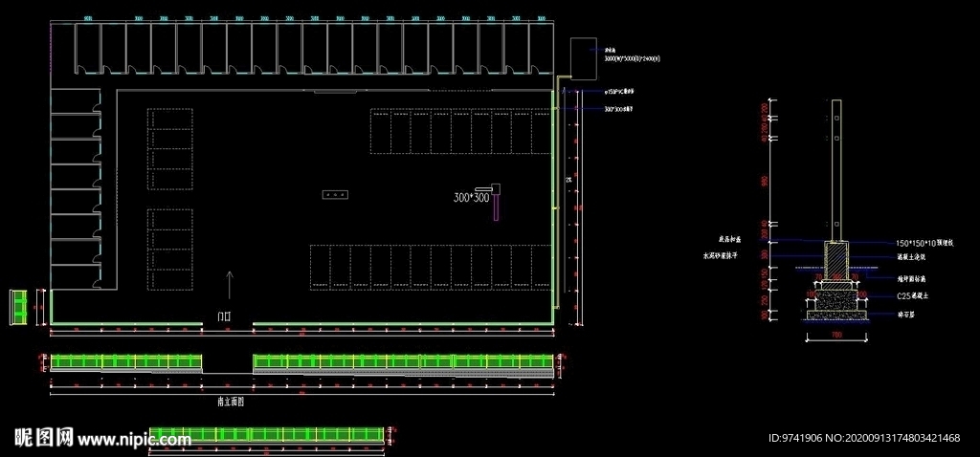Open the www.nipic.com watermark link
Viewport: 980px width, 457px height.
[x=134, y=440]
